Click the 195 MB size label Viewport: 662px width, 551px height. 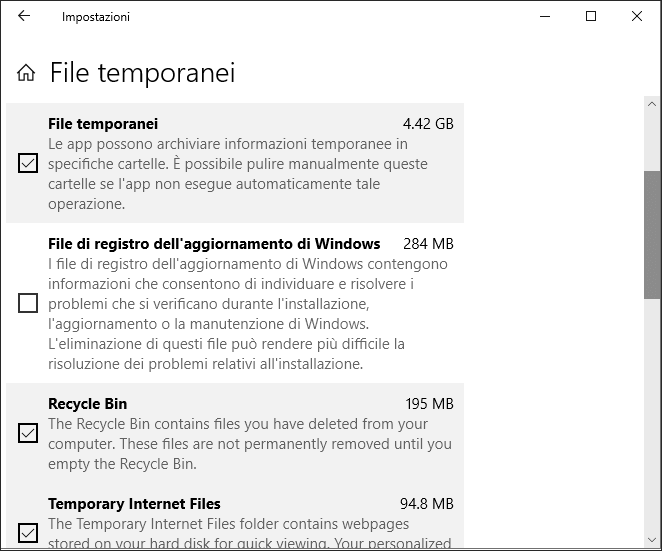click(430, 404)
